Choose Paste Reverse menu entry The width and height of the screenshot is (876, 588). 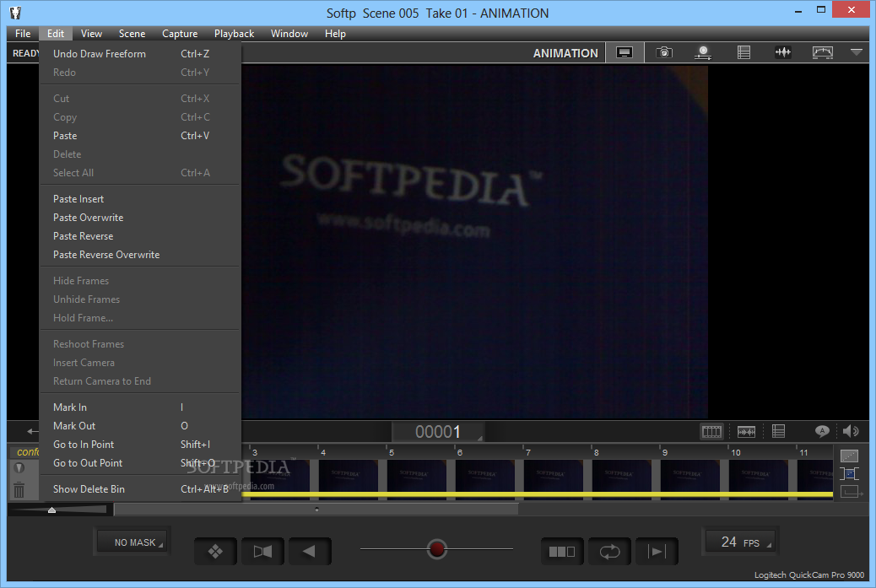[140, 235]
